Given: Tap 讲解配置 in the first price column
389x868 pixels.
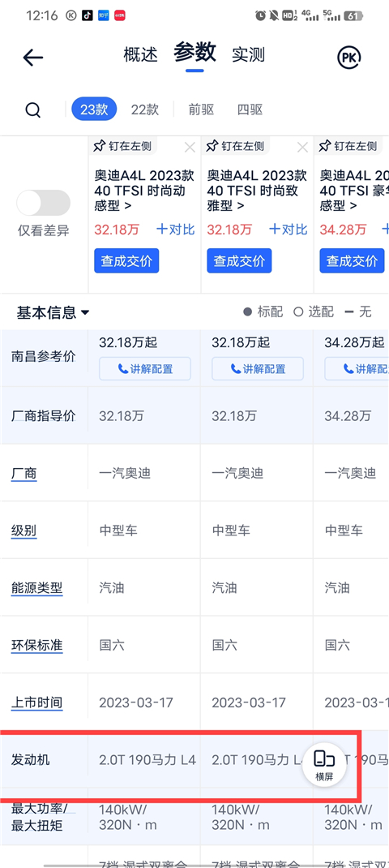Looking at the screenshot, I should 145,368.
